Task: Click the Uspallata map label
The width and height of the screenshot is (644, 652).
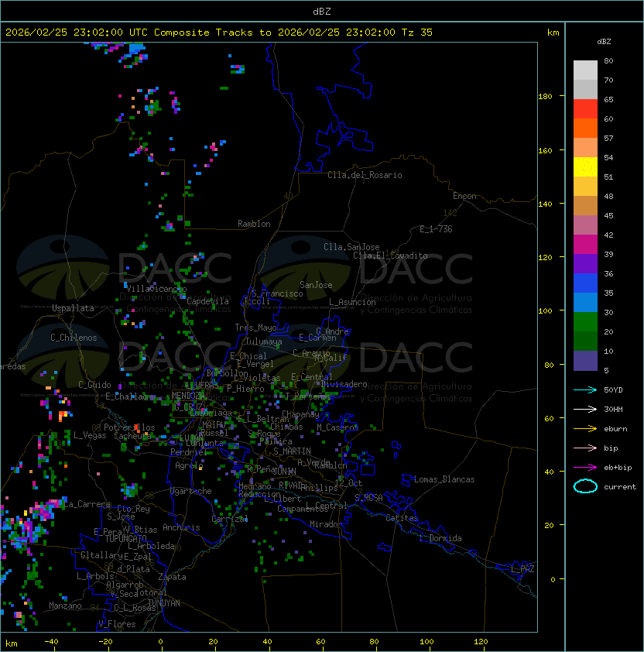Action: click(73, 308)
